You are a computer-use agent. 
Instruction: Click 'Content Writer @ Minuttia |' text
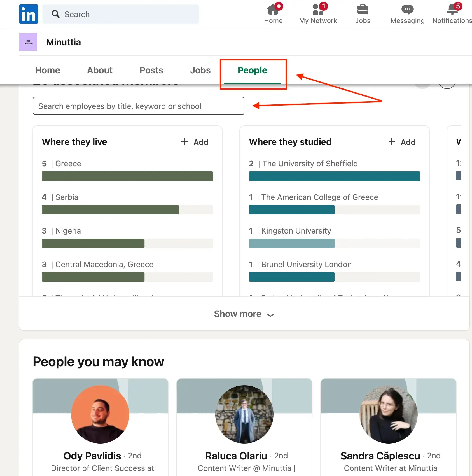pyautogui.click(x=247, y=468)
